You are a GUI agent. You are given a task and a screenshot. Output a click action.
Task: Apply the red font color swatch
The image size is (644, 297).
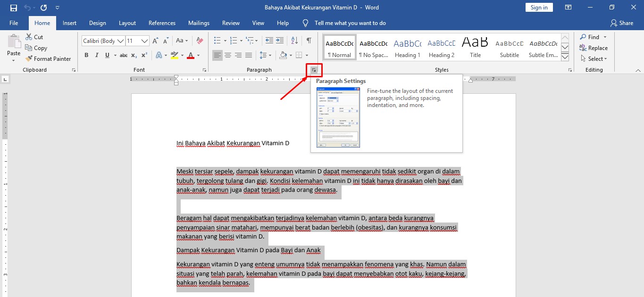pyautogui.click(x=191, y=55)
